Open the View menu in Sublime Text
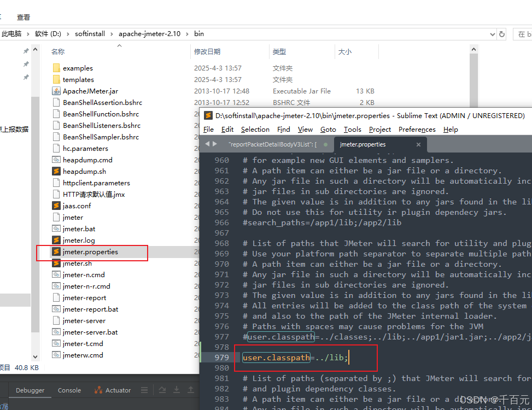Screen dimensions: 532x410 tap(305, 129)
